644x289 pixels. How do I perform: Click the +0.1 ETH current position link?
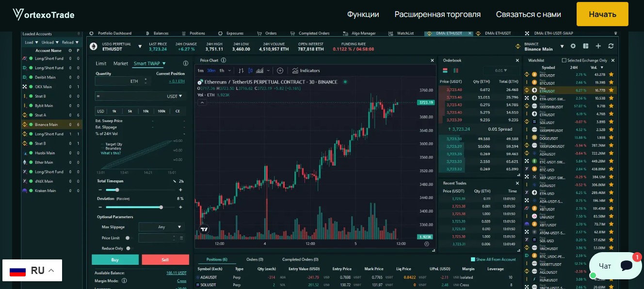[177, 81]
